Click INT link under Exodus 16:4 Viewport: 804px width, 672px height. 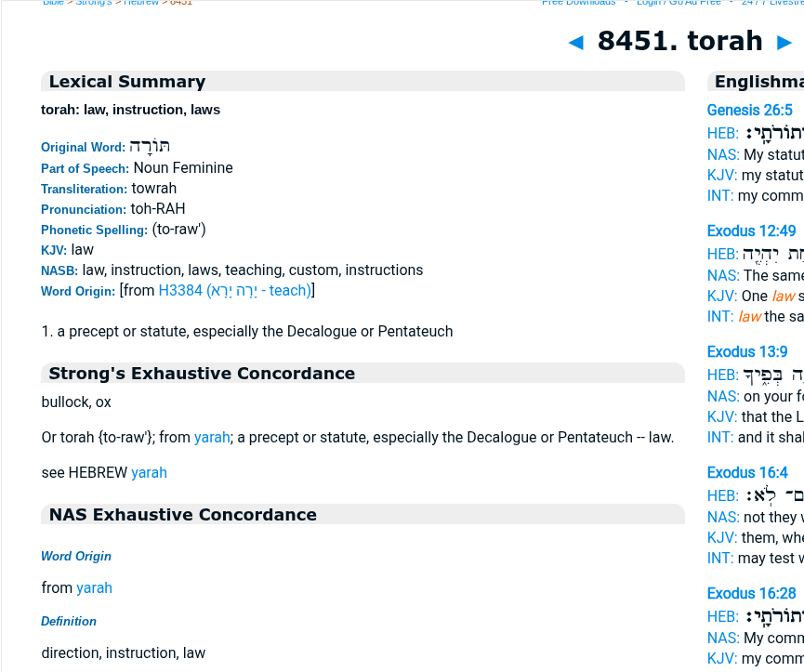click(x=720, y=559)
